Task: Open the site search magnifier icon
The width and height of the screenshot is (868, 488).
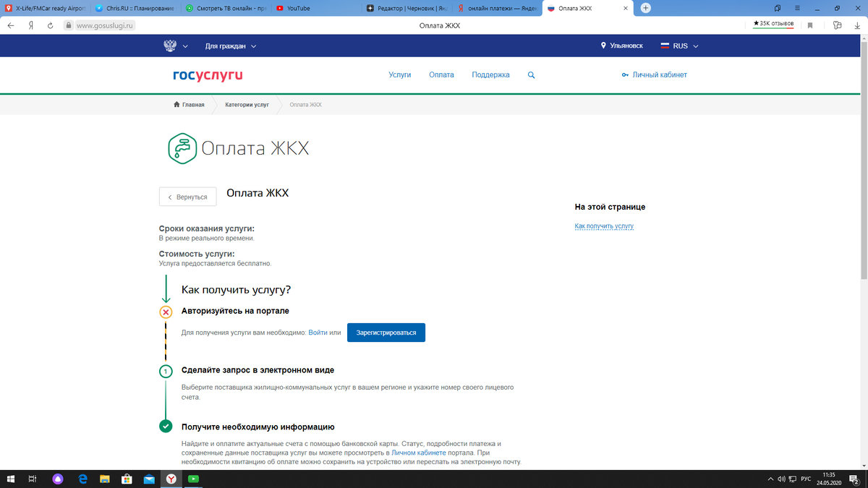Action: tap(532, 75)
